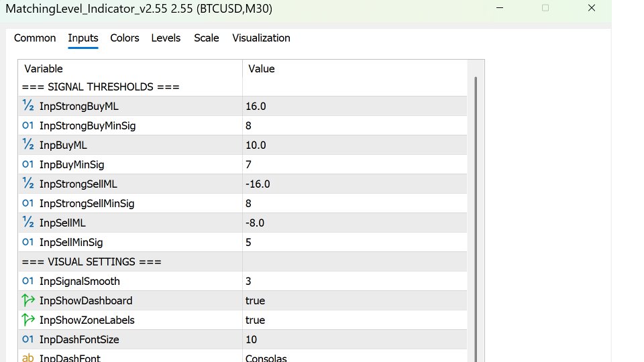Click the double-type icon beside InpSellML
The height and width of the screenshot is (362, 644).
[28, 222]
